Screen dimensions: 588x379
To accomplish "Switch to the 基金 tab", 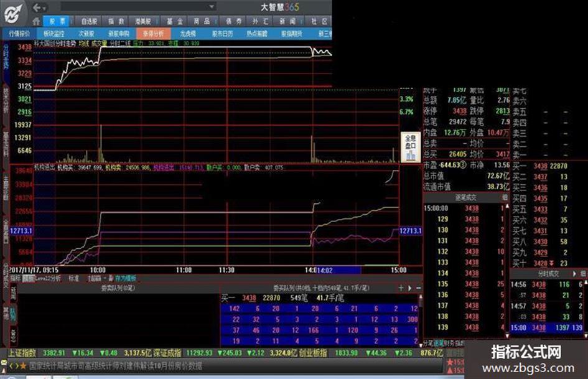I will (x=175, y=21).
